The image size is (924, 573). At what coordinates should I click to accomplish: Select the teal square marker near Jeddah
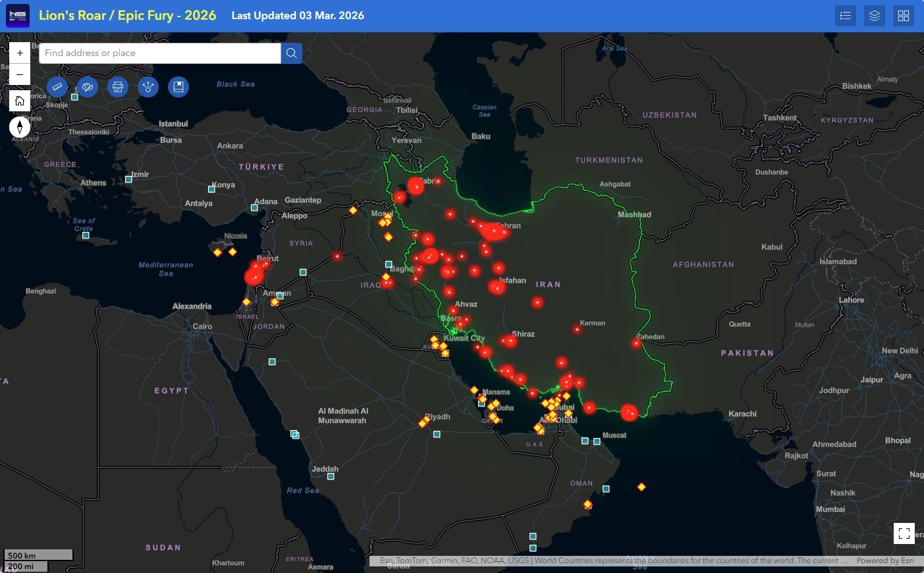(331, 476)
